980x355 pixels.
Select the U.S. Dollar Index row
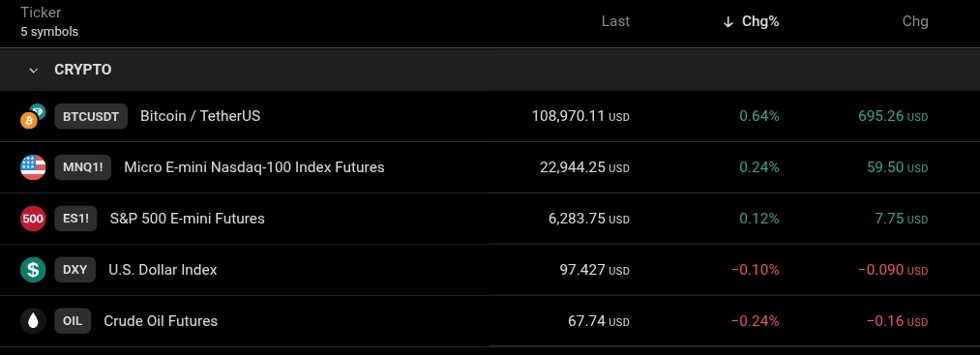click(490, 270)
